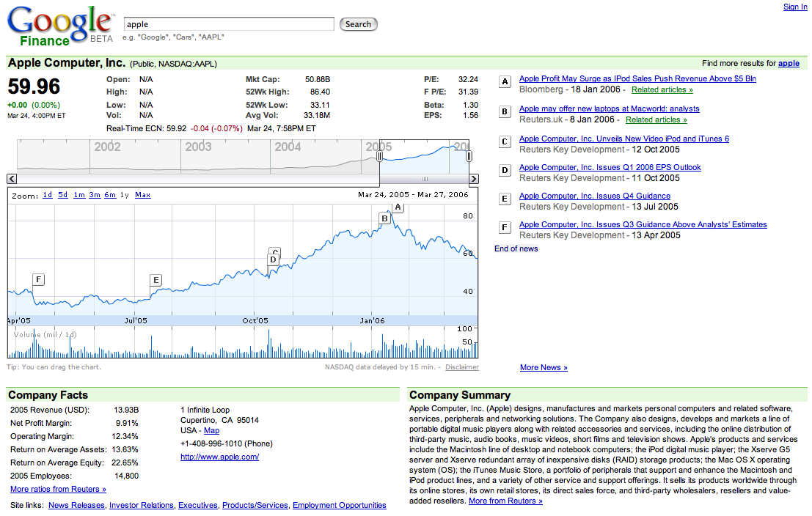Open the Investor Relations site link
Viewport: 812px width, 516px height.
[142, 505]
